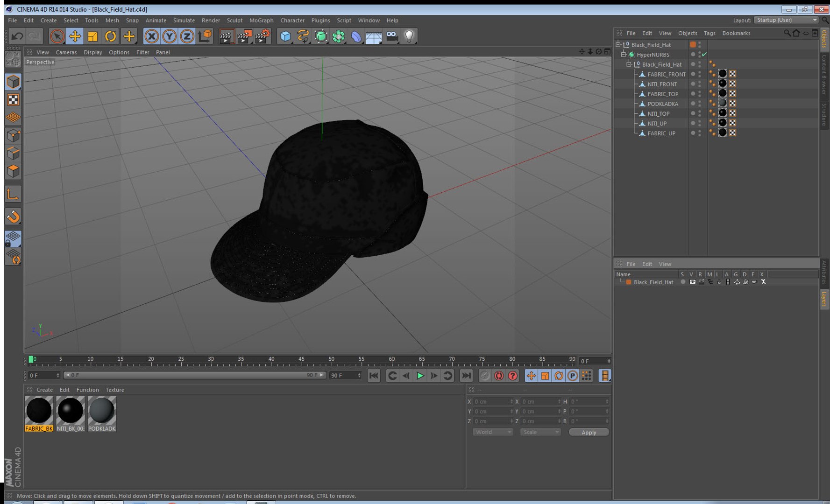
Task: Toggle the Z axis lock
Action: (187, 36)
